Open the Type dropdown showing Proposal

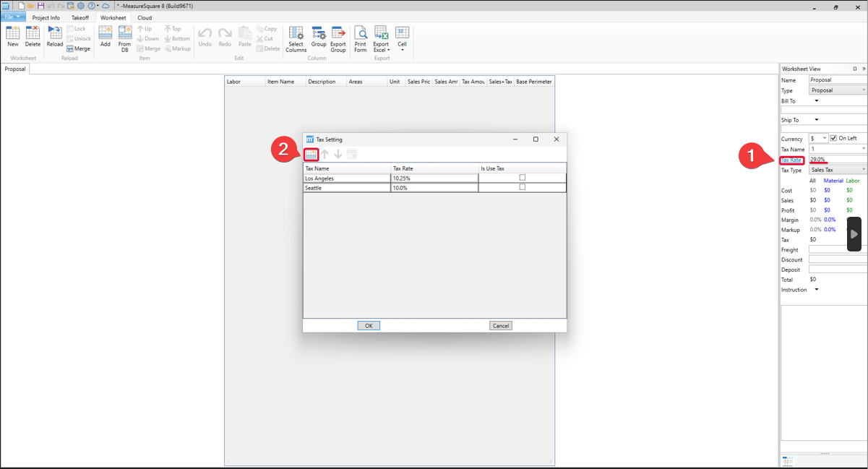[838, 90]
